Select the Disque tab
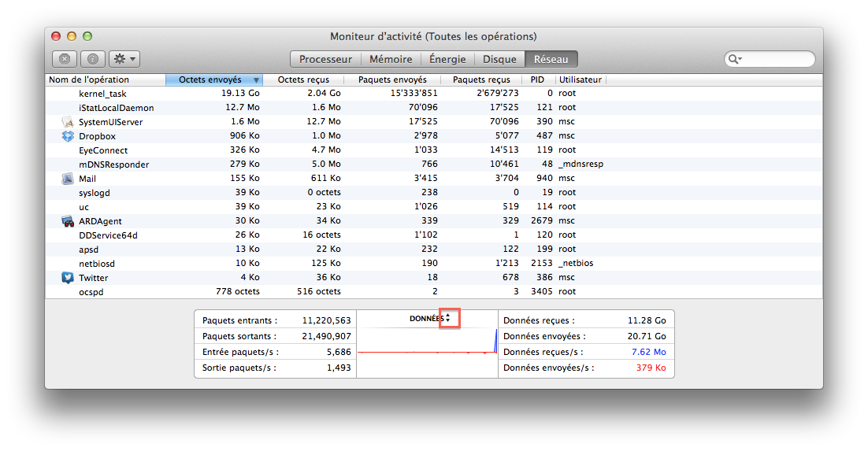The image size is (868, 451). tap(499, 59)
